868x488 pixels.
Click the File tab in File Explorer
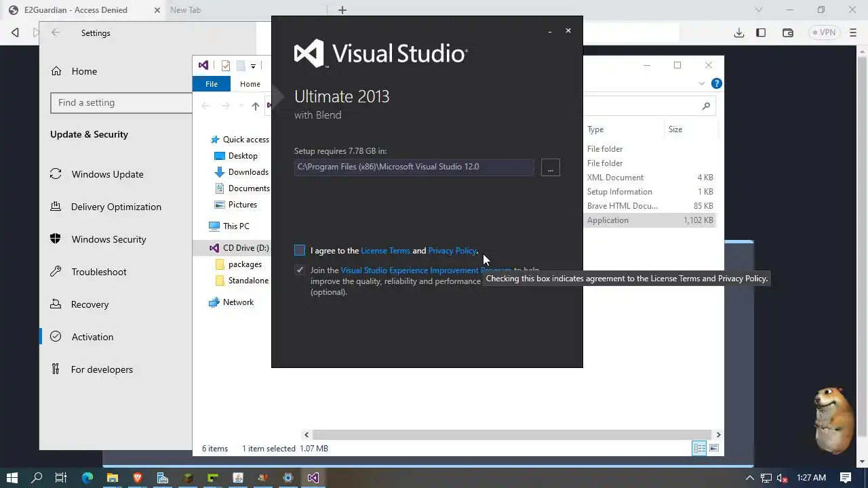pyautogui.click(x=212, y=84)
